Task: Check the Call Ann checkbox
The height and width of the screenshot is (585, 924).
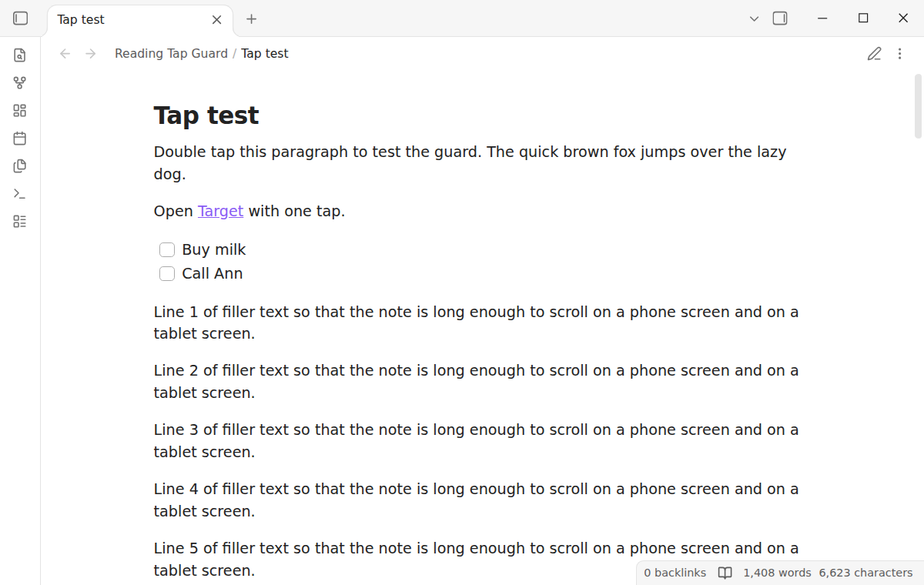Action: tap(167, 273)
